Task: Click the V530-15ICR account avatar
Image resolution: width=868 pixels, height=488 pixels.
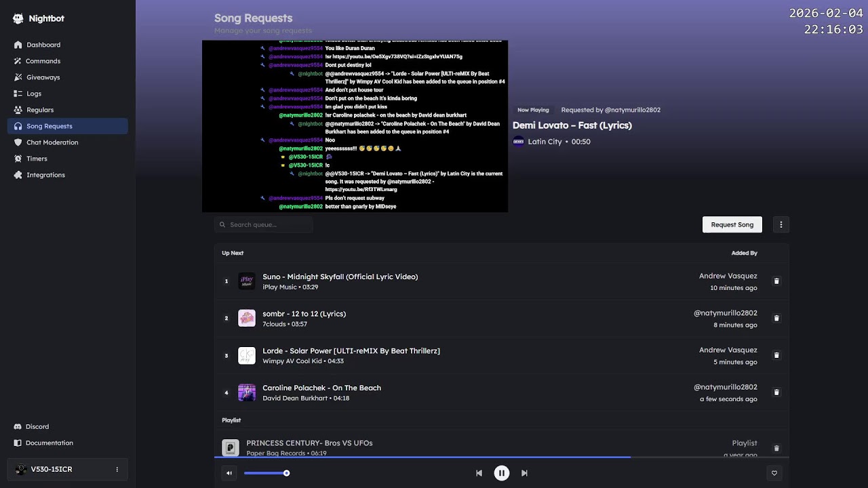Action: [x=21, y=469]
